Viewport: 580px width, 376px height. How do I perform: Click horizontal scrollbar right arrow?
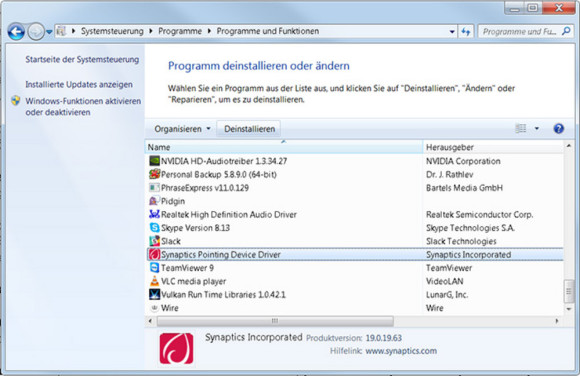coord(557,321)
